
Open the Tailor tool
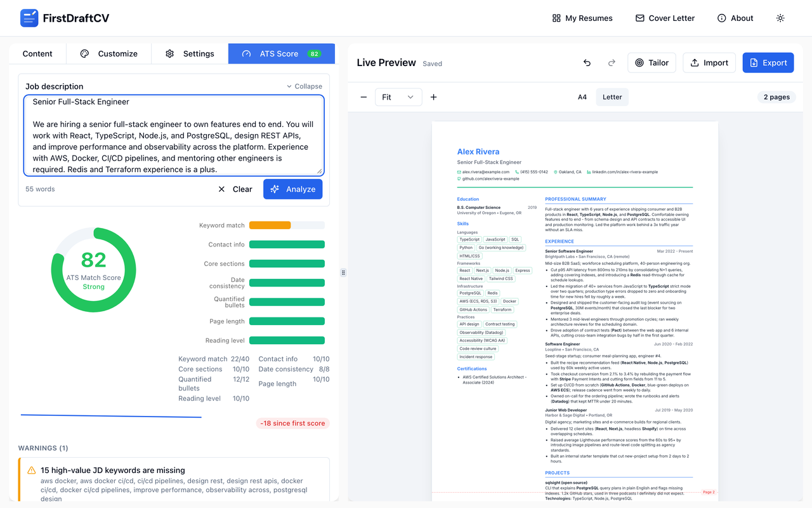pyautogui.click(x=652, y=63)
